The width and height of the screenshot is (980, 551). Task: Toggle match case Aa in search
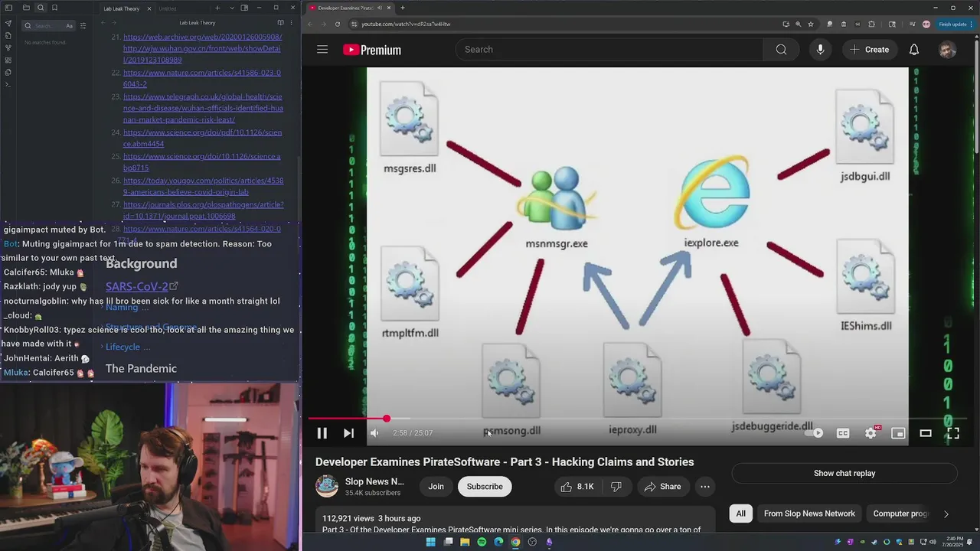click(x=69, y=25)
